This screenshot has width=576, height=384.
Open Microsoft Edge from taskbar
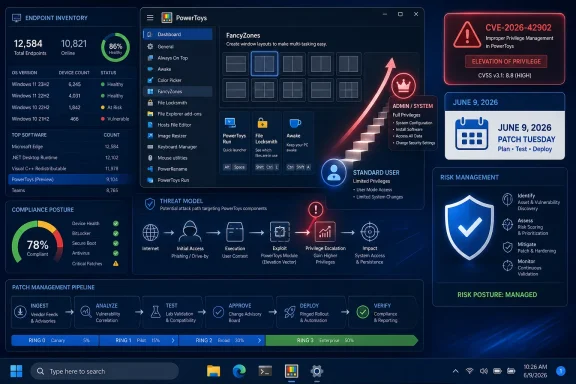239,371
